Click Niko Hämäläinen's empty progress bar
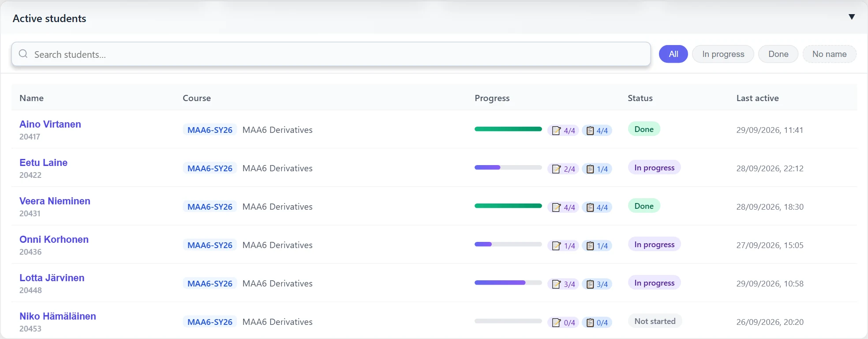This screenshot has height=339, width=868. [x=508, y=321]
